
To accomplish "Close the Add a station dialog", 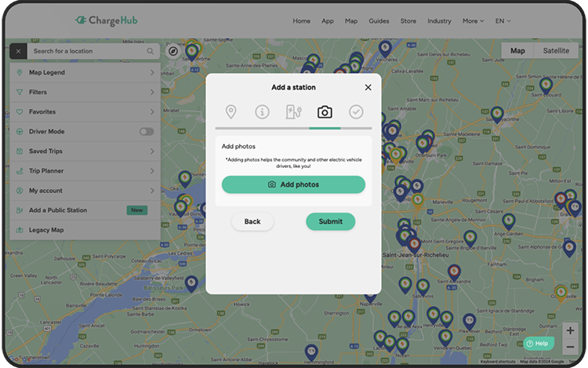I will click(368, 87).
